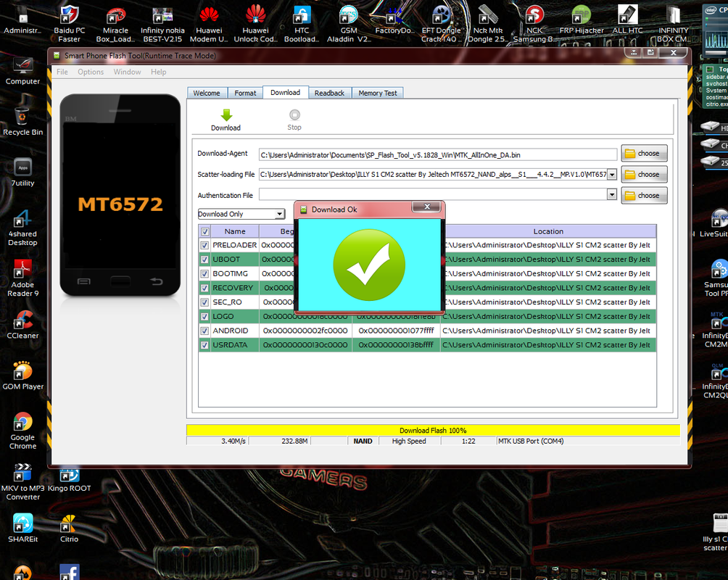This screenshot has height=580, width=728.
Task: Switch to the Welcome tab
Action: click(207, 93)
